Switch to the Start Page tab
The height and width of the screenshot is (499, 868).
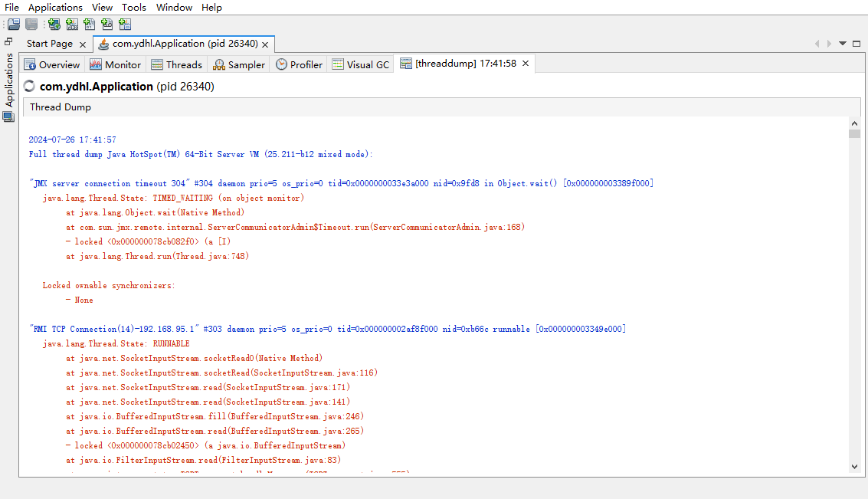pos(50,44)
